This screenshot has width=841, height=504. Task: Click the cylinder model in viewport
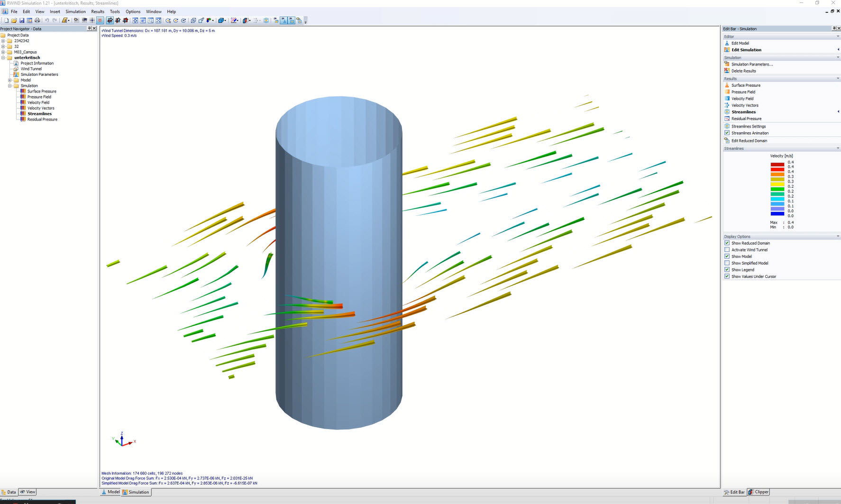tap(338, 263)
